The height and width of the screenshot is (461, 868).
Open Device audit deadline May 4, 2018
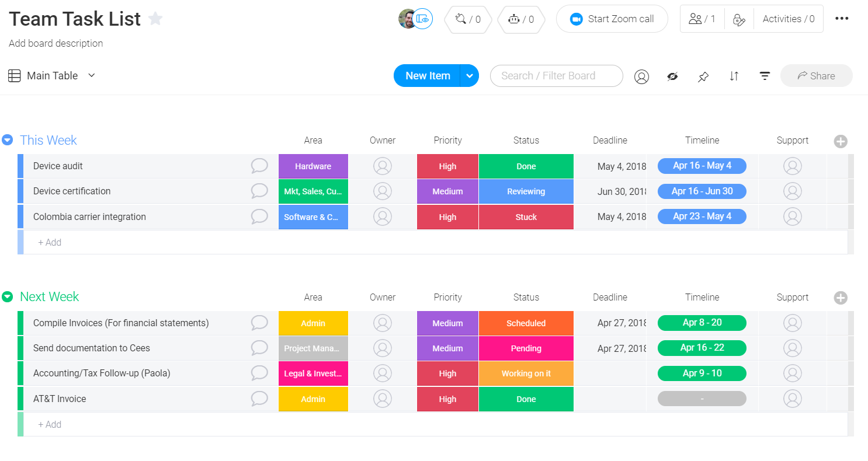point(622,166)
